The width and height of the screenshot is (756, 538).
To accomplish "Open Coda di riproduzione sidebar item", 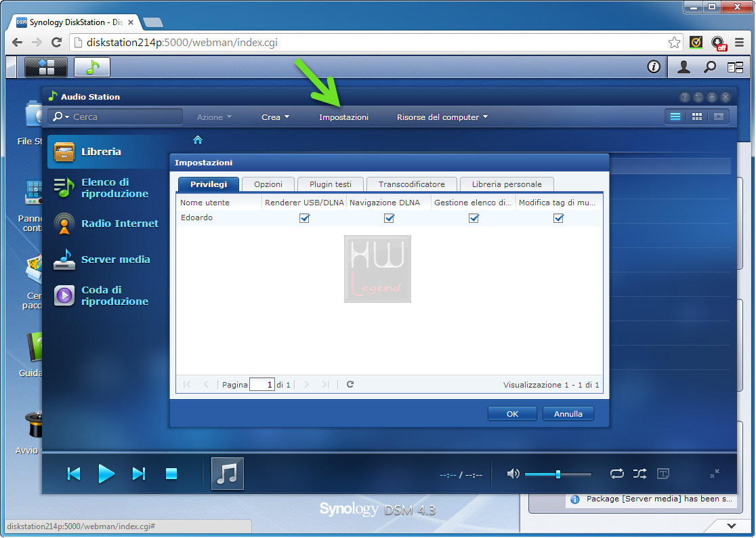I will pyautogui.click(x=108, y=295).
